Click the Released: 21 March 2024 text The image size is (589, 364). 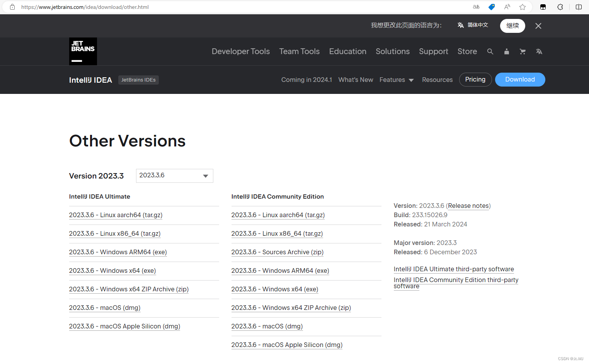(430, 225)
